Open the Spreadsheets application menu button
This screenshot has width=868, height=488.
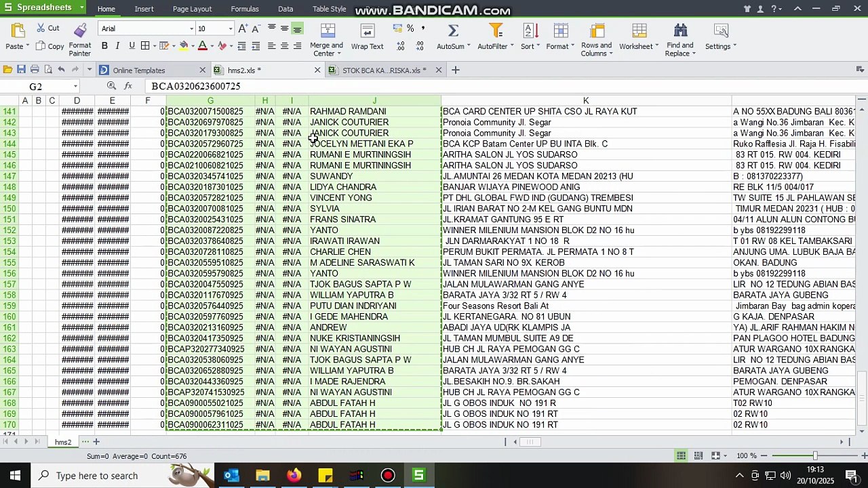(43, 7)
